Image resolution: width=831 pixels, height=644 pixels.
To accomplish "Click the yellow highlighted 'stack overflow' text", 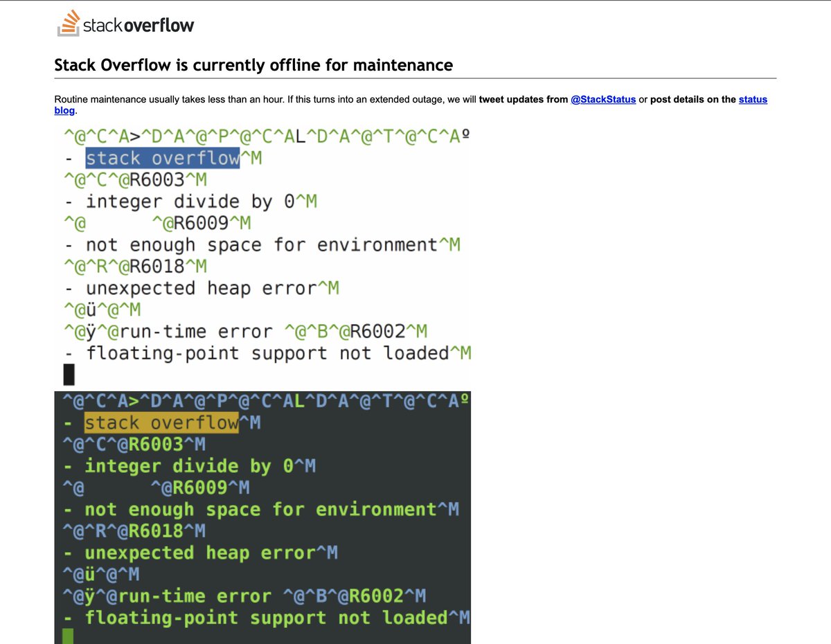I will [x=161, y=422].
